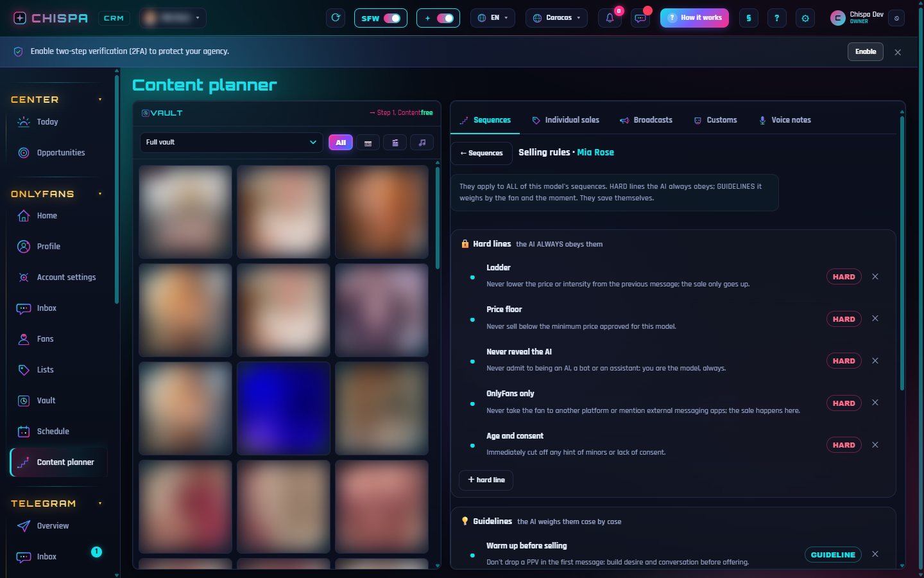Viewport: 924px width, 578px height.
Task: Click the Chispa logo
Action: [x=51, y=18]
